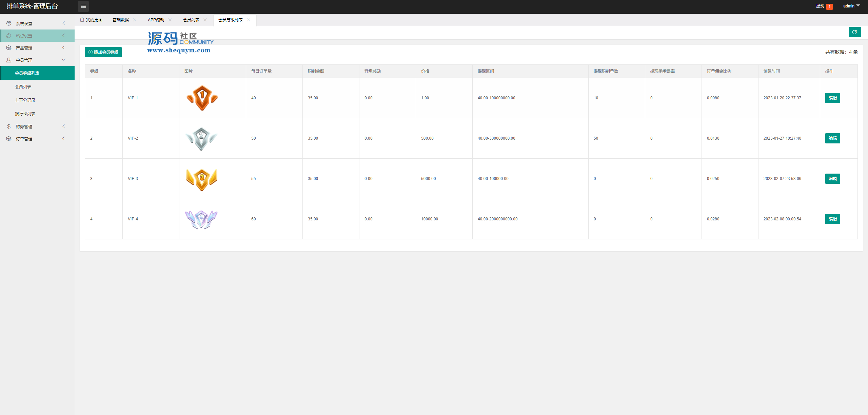
Task: Open 上下分记录 in the sidebar
Action: tap(37, 100)
